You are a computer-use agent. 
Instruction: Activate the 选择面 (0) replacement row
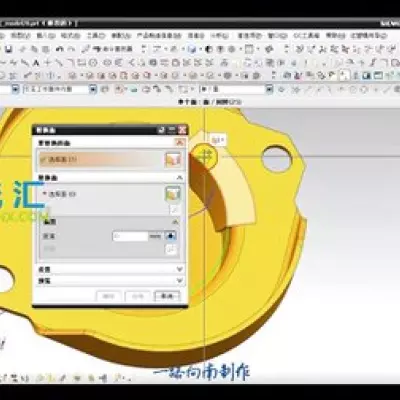click(109, 194)
